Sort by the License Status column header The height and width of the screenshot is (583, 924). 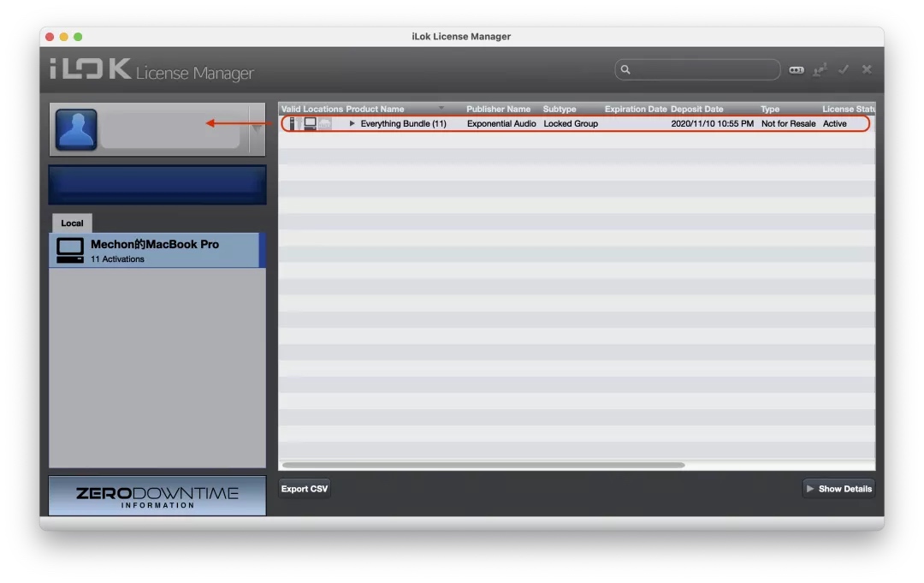[848, 109]
